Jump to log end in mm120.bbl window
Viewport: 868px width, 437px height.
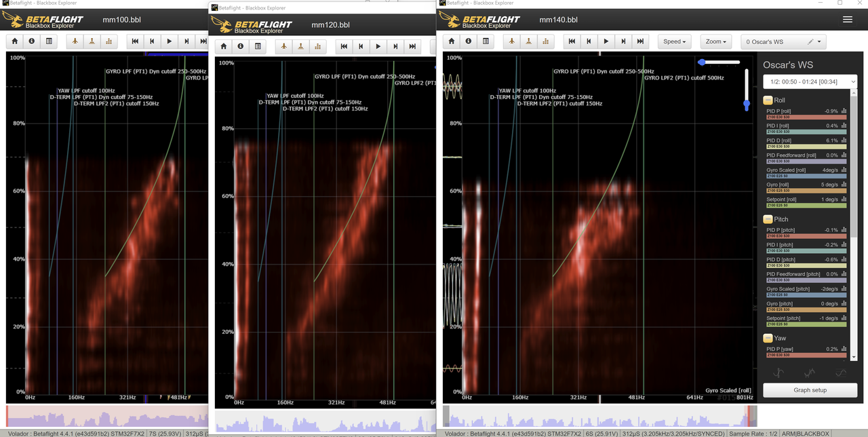coord(412,47)
